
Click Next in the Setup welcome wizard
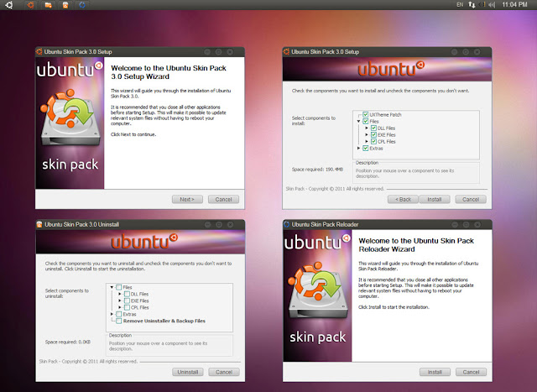187,200
